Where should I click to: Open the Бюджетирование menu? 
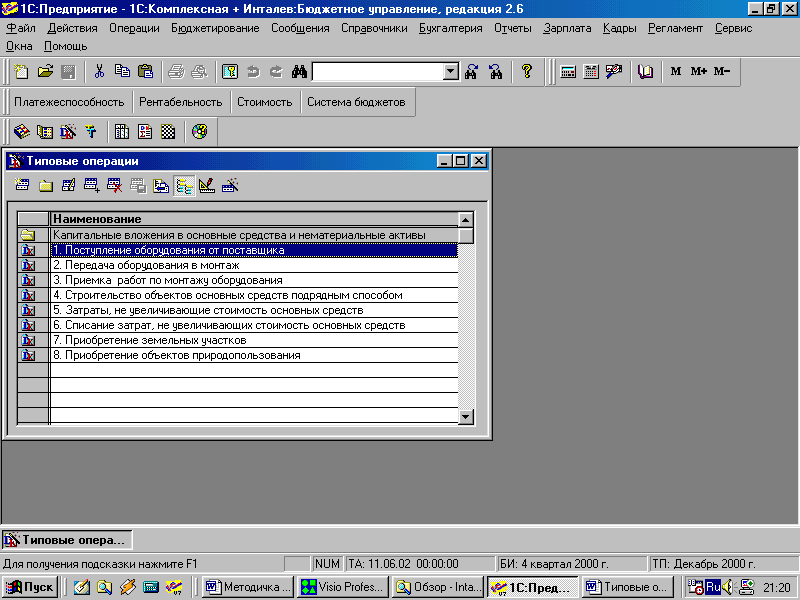tap(215, 28)
